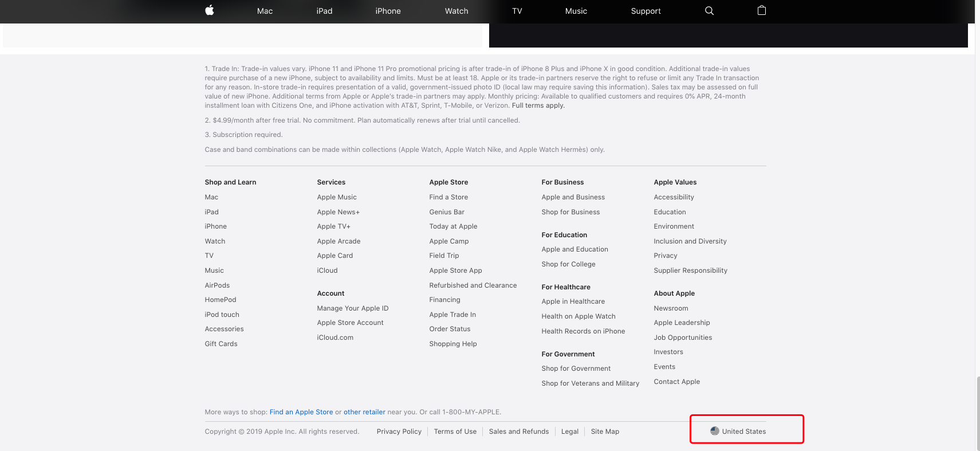Click Shop for Government
980x451 pixels.
576,368
